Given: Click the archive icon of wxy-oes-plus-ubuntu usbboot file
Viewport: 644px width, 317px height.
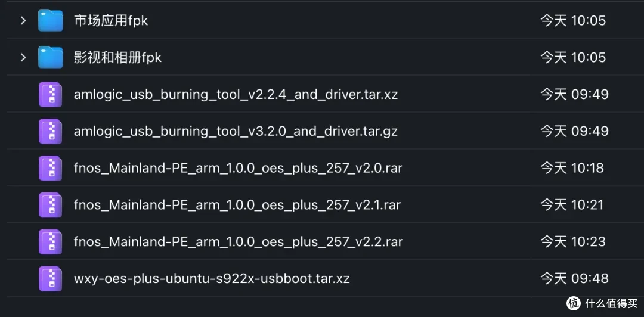Looking at the screenshot, I should tap(51, 279).
